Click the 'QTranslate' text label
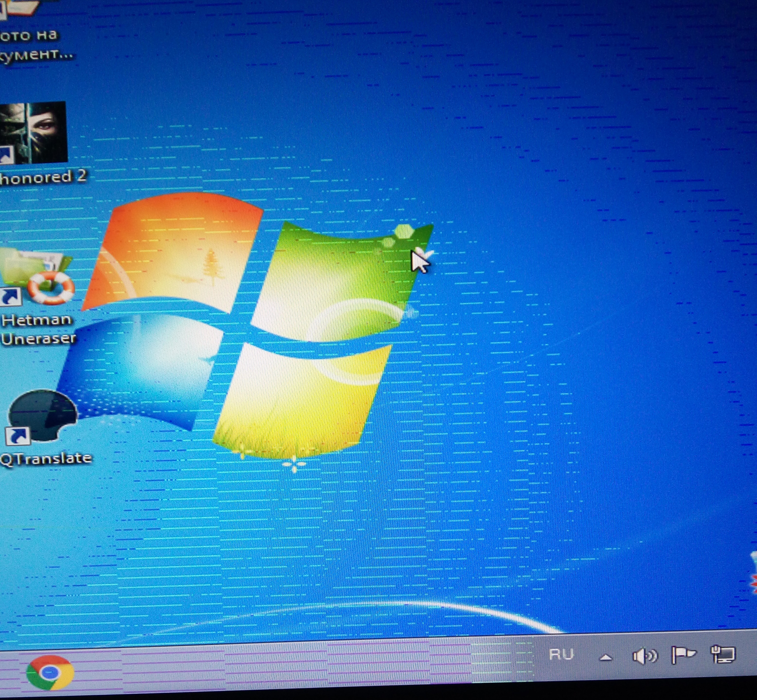The image size is (757, 700). point(45,458)
